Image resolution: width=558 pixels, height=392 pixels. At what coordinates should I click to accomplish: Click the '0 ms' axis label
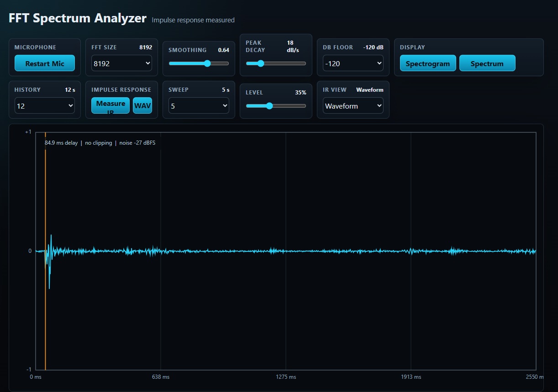coord(36,377)
